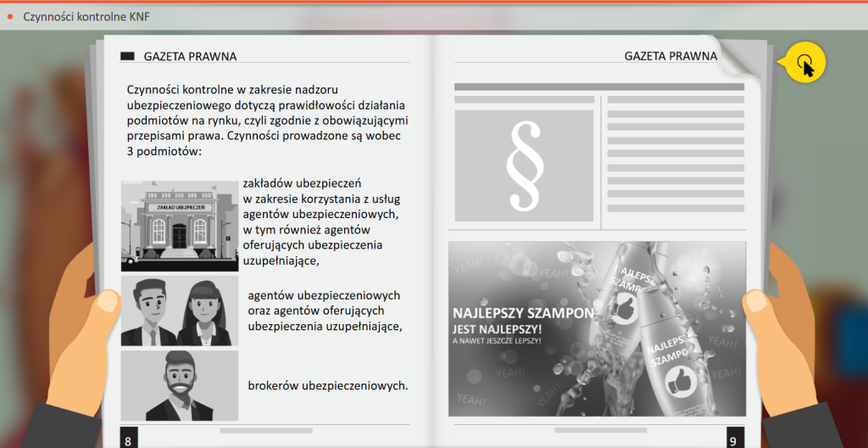Click the left page Gazeta Prawna header
Image resolution: width=868 pixels, height=448 pixels.
click(190, 57)
